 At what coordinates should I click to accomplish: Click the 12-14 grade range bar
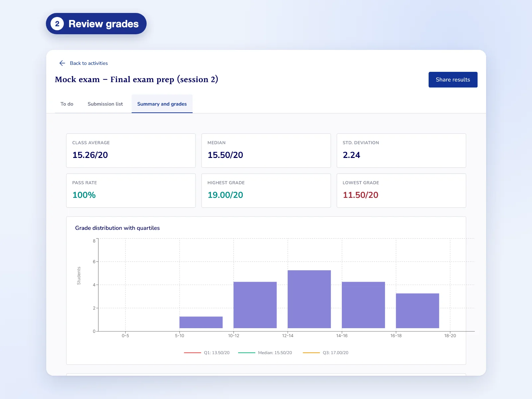[309, 299]
